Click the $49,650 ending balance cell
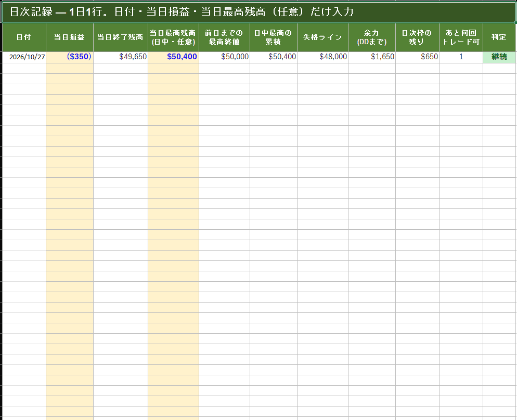 (121, 57)
